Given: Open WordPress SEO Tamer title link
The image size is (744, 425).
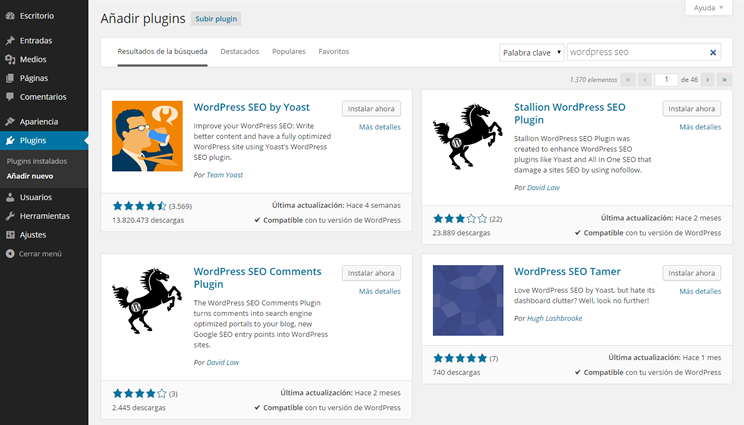Looking at the screenshot, I should click(x=567, y=271).
